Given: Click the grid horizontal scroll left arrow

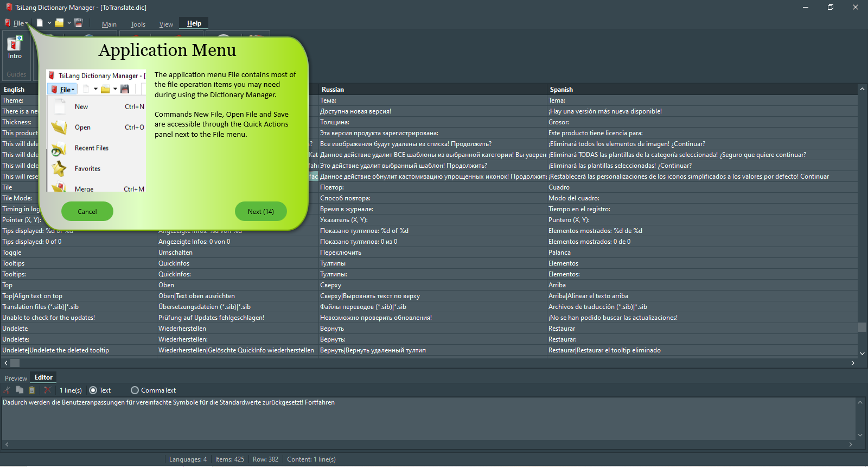Looking at the screenshot, I should pyautogui.click(x=6, y=363).
